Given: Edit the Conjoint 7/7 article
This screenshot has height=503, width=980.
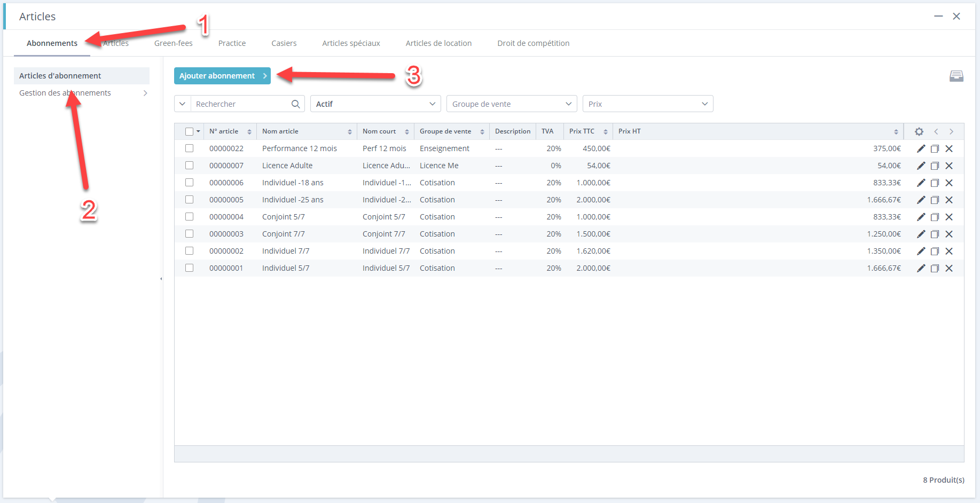Looking at the screenshot, I should click(921, 234).
